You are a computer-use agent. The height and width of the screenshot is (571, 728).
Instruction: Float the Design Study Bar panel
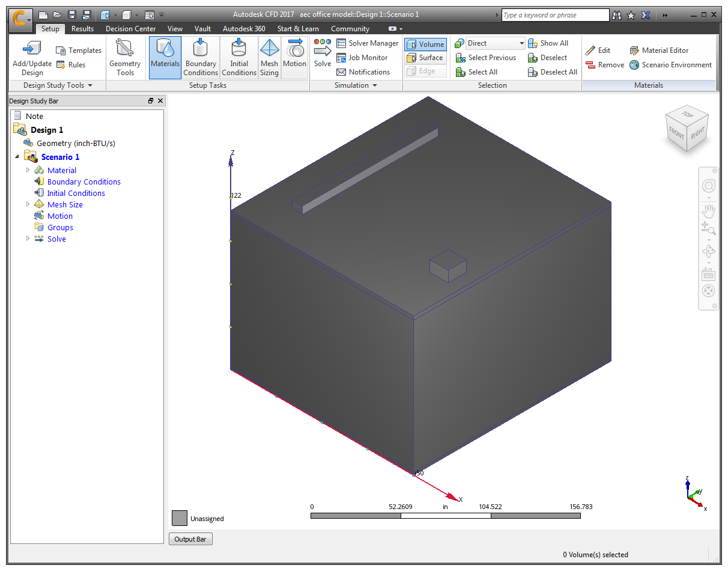tap(150, 101)
